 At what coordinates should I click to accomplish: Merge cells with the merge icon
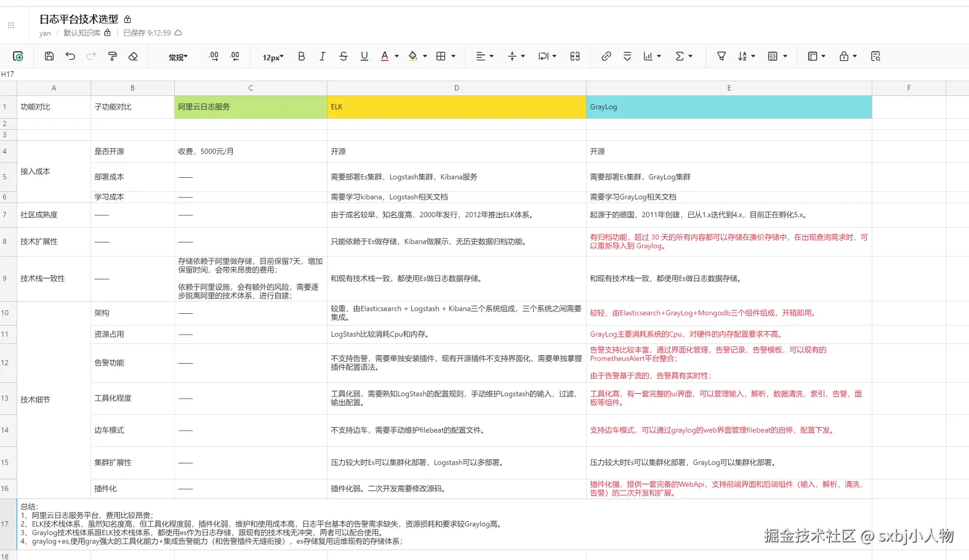coord(575,57)
